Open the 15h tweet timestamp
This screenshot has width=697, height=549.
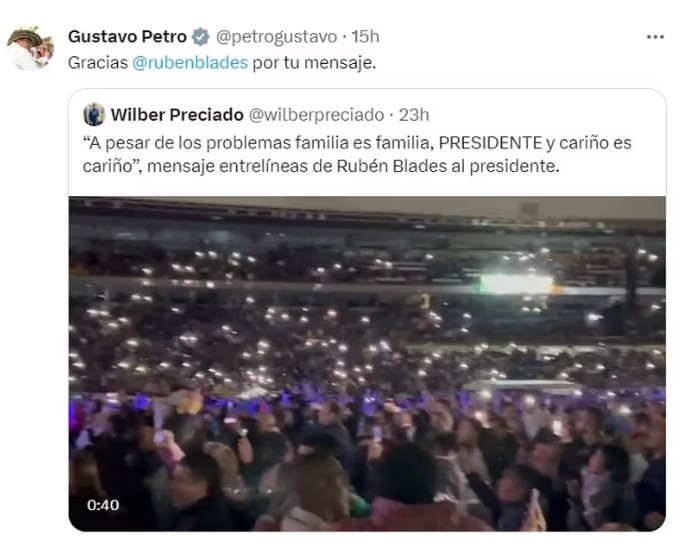(x=365, y=36)
